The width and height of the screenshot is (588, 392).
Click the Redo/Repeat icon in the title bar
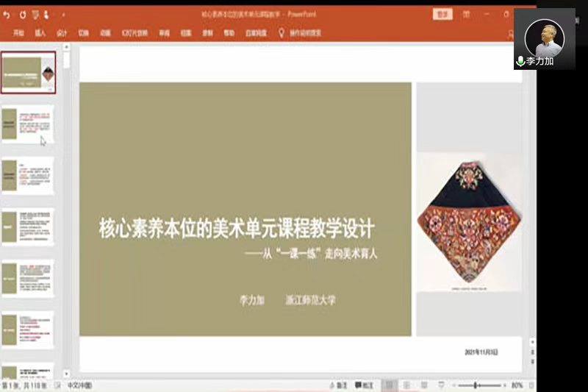(x=24, y=14)
